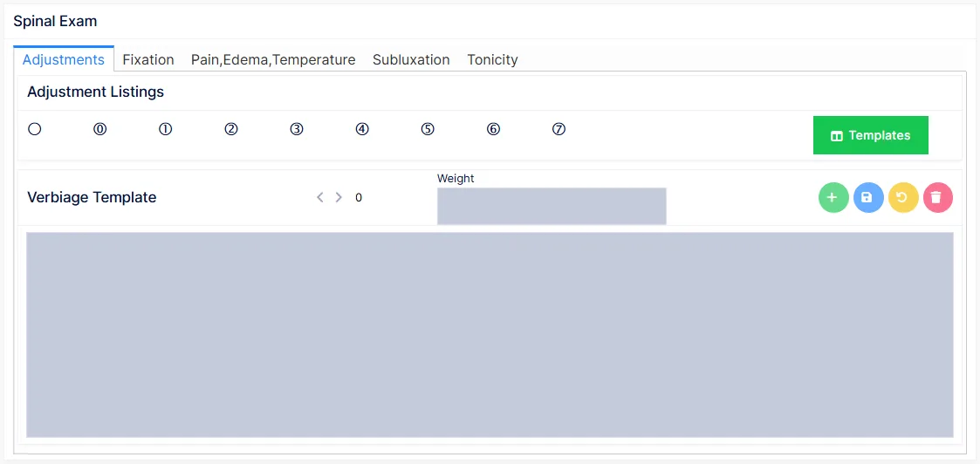This screenshot has height=464, width=980.
Task: Switch to the Fixation tab
Action: pos(148,60)
